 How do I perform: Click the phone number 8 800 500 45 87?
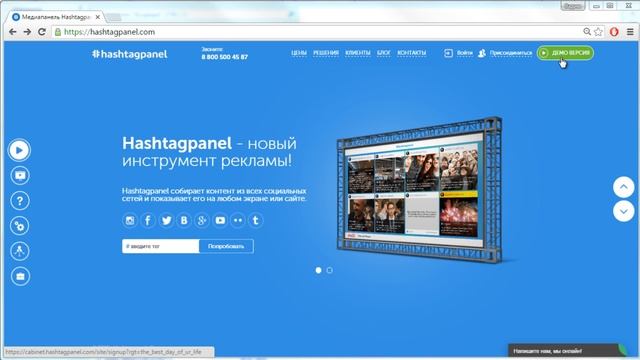(x=224, y=57)
